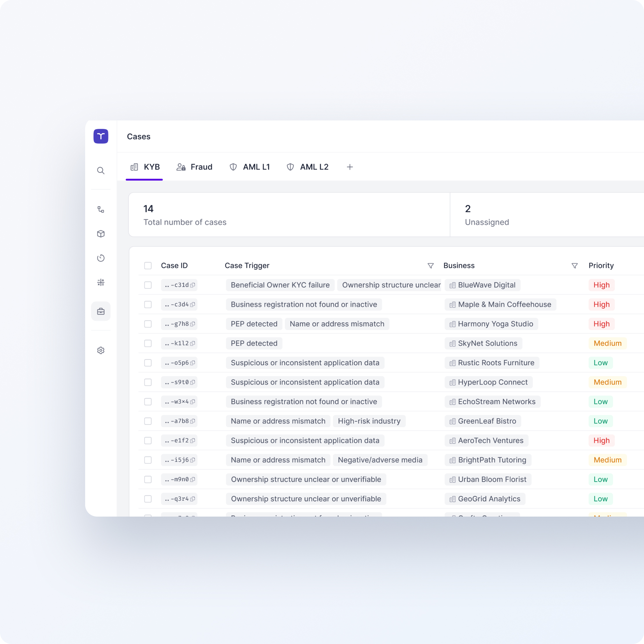
Task: Check the BlueWave Digital case row
Action: [148, 285]
